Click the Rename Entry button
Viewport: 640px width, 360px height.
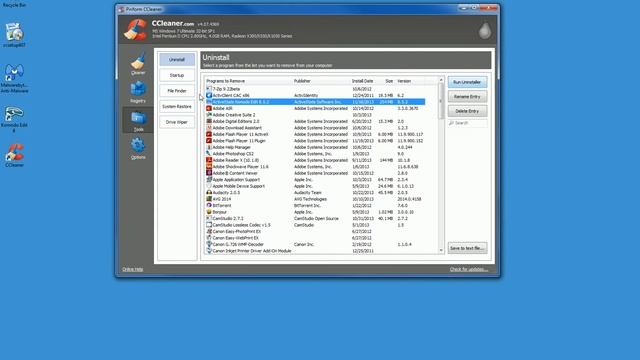click(467, 97)
